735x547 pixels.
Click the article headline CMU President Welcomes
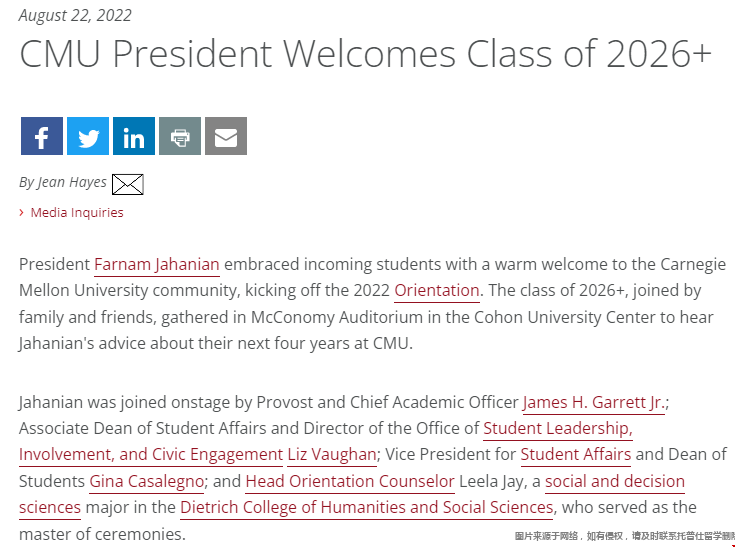click(366, 53)
